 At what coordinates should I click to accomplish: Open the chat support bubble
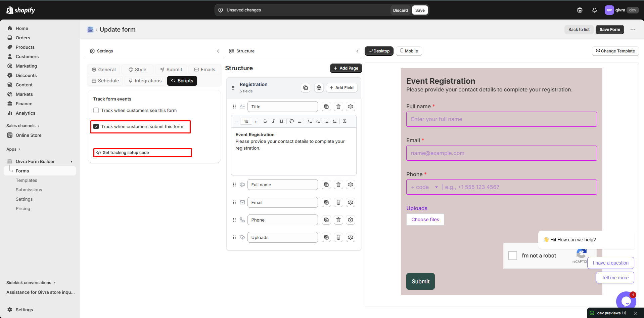tap(626, 301)
